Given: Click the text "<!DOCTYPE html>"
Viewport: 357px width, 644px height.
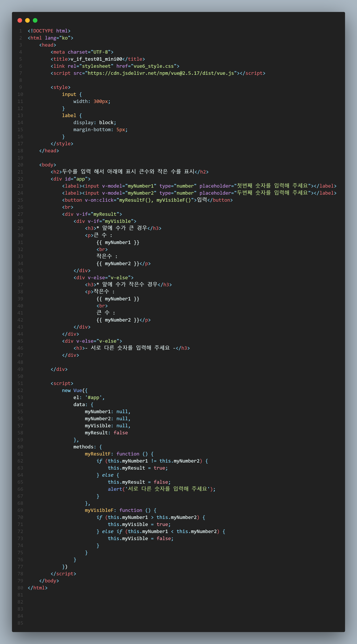Looking at the screenshot, I should (x=49, y=31).
